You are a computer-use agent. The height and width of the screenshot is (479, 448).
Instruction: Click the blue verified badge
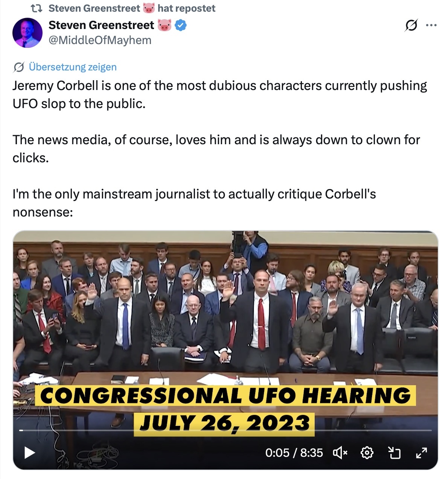181,25
